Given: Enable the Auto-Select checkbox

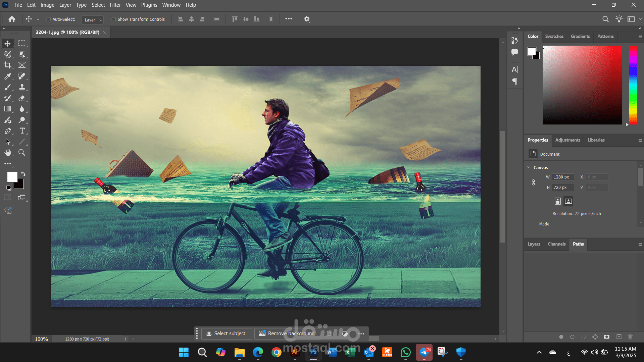Looking at the screenshot, I should [48, 19].
